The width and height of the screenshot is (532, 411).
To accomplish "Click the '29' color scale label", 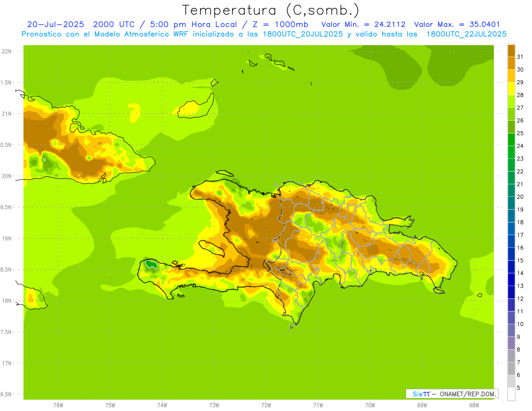I will tap(520, 82).
